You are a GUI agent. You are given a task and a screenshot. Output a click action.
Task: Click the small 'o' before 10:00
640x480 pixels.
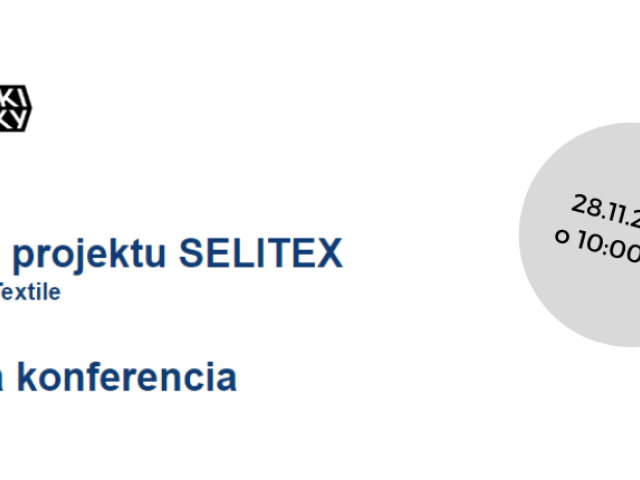pyautogui.click(x=562, y=237)
